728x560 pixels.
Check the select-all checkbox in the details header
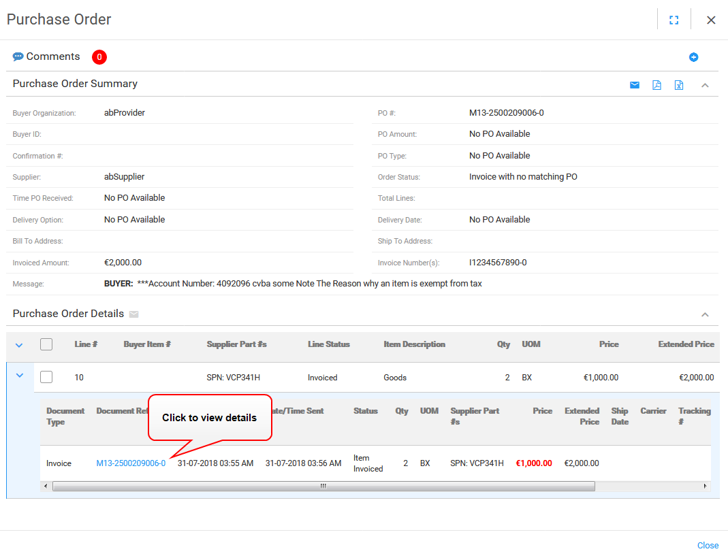coord(46,344)
